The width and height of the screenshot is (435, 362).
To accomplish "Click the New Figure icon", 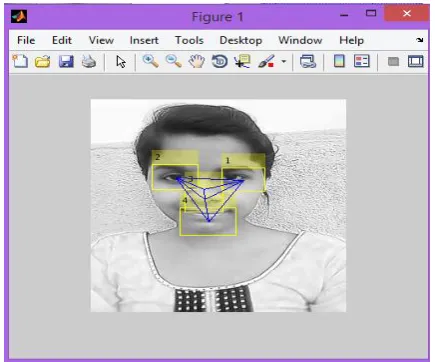I will (x=20, y=61).
